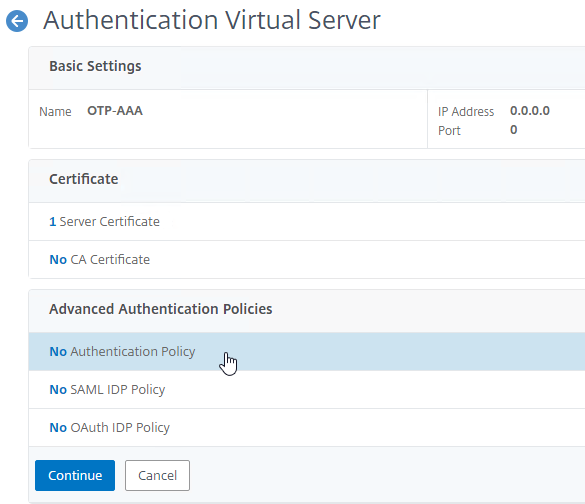
Task: Click the Name field label
Action: click(55, 112)
